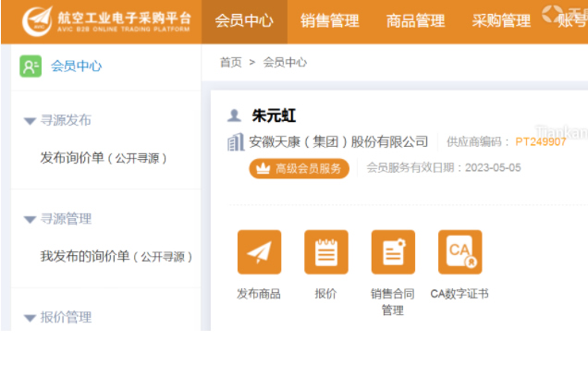Click the 发布商品 paper plane icon
Viewport: 588px width, 365px height.
[x=259, y=252]
